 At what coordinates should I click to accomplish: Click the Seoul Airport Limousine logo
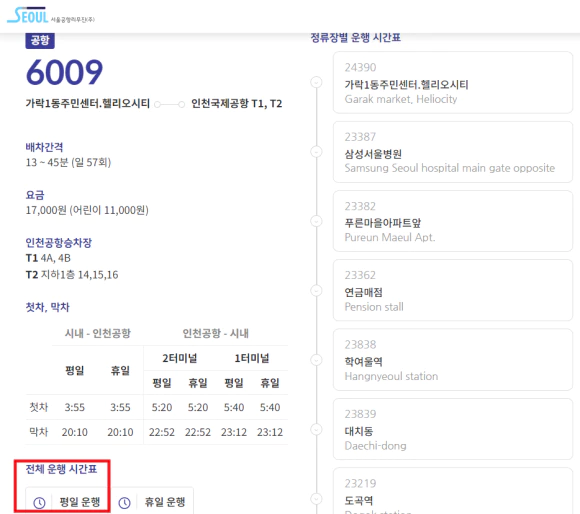(x=51, y=15)
